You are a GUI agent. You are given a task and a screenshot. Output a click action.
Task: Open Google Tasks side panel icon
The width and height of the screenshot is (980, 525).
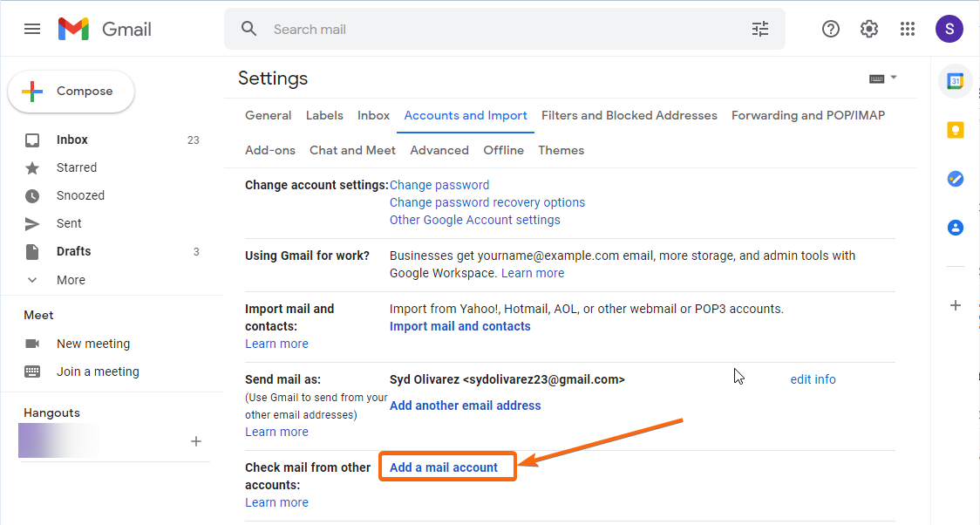point(955,179)
